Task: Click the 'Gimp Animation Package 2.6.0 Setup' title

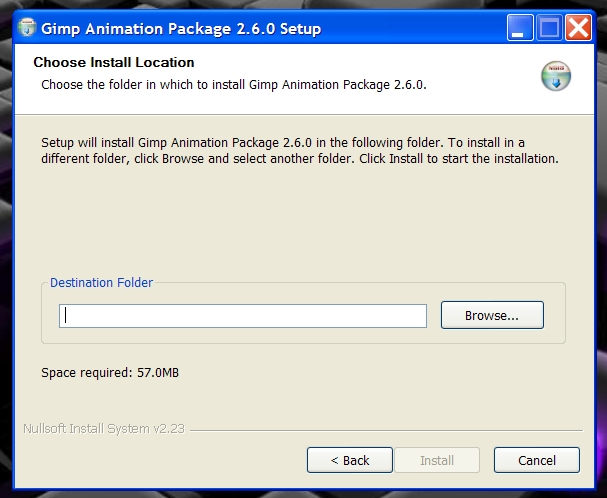Action: (x=181, y=29)
